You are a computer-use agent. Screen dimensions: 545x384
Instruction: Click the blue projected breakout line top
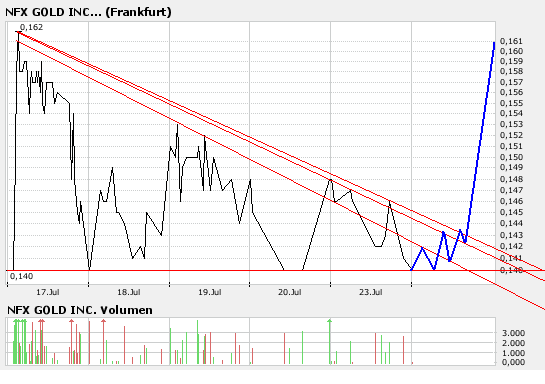[x=494, y=43]
